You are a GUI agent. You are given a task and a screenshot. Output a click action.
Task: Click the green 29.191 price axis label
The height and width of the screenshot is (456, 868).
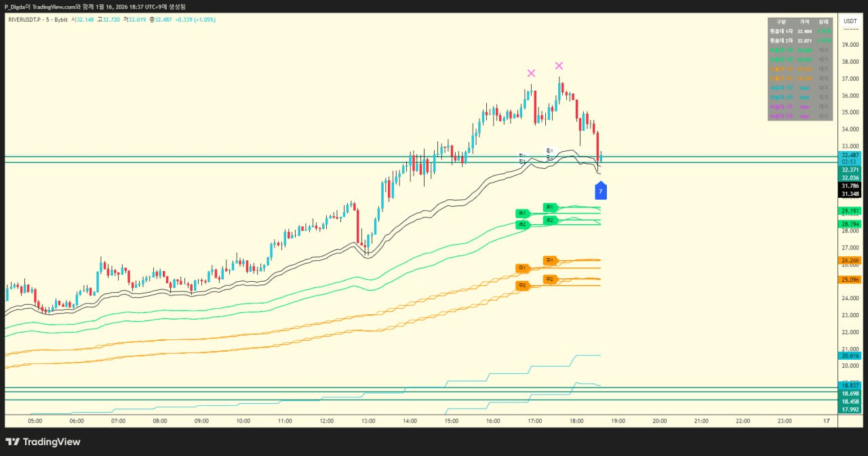[x=850, y=211]
